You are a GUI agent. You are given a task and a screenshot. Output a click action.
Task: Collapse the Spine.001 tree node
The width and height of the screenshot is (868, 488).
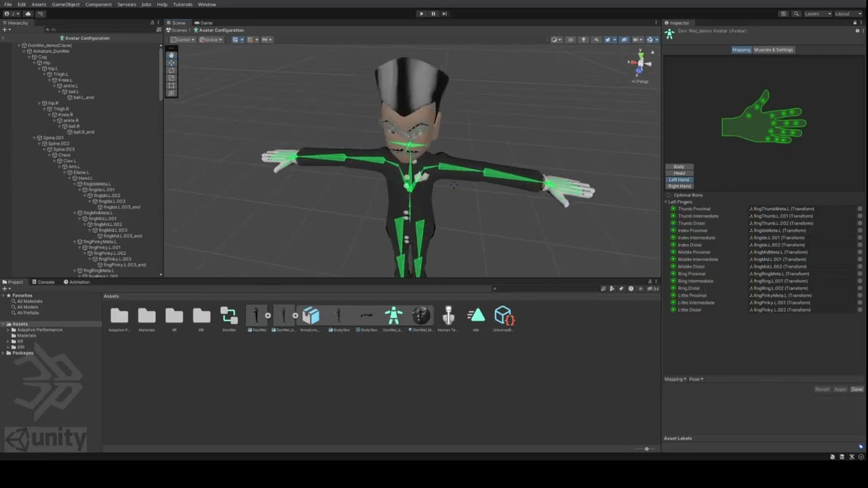pyautogui.click(x=35, y=138)
